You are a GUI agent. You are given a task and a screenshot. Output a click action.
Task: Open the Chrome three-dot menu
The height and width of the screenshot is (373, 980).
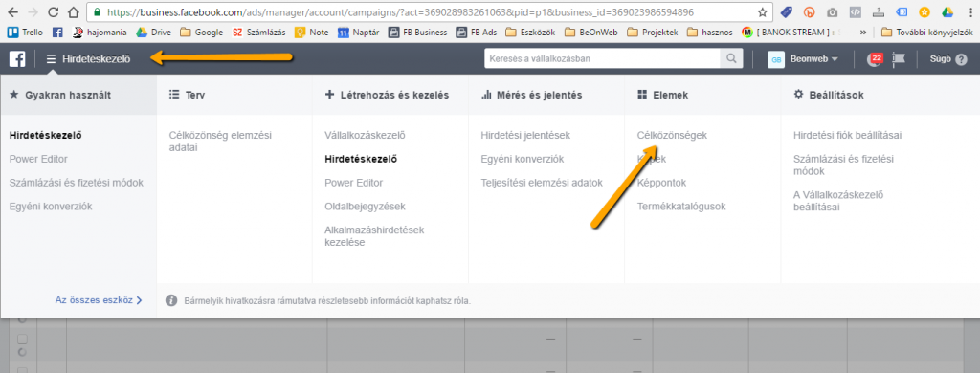[970, 11]
